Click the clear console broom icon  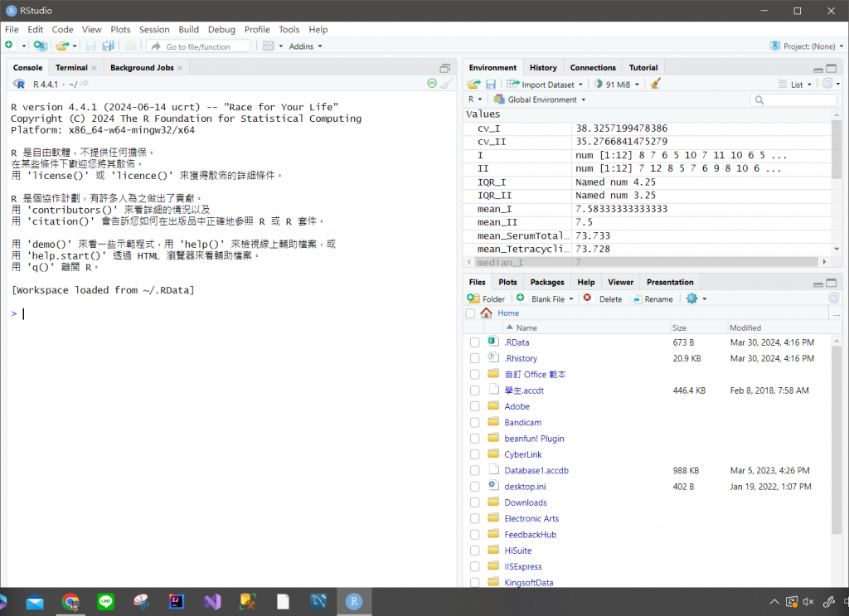point(446,84)
